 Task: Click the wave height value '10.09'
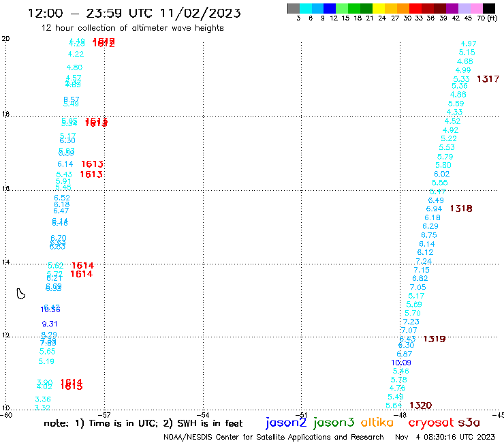coord(401,363)
